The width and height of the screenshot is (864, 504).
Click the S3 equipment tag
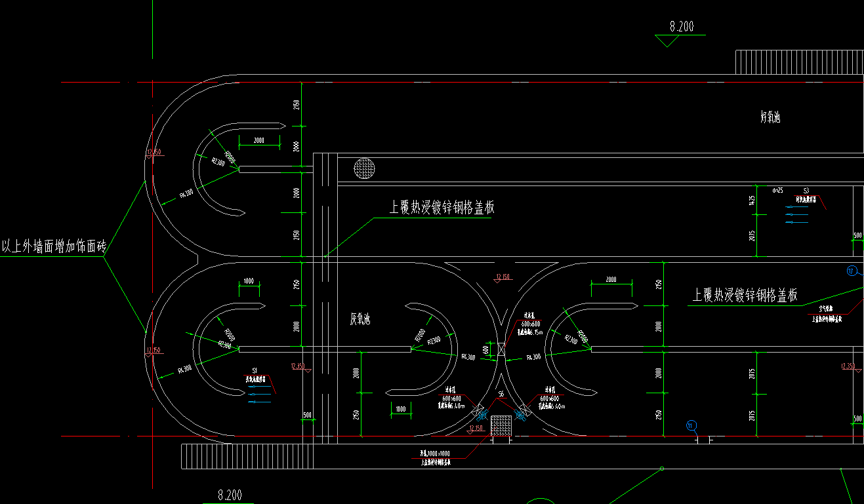pos(806,189)
